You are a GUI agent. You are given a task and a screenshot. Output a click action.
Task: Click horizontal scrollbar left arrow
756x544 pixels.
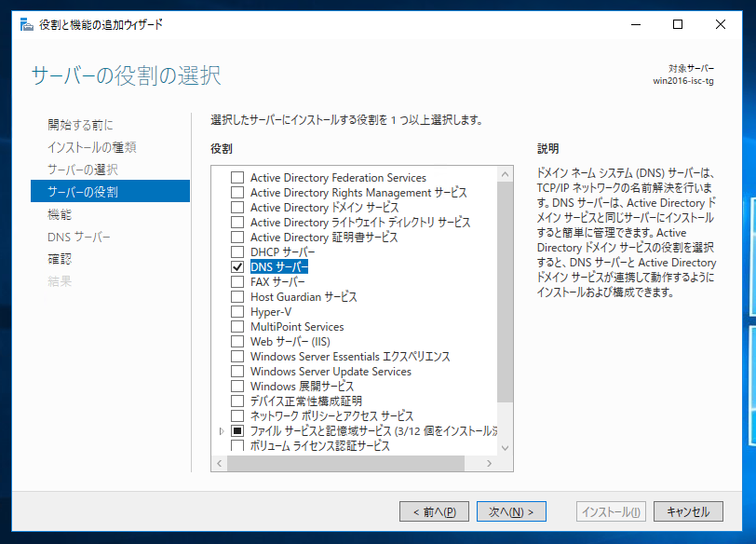[220, 464]
